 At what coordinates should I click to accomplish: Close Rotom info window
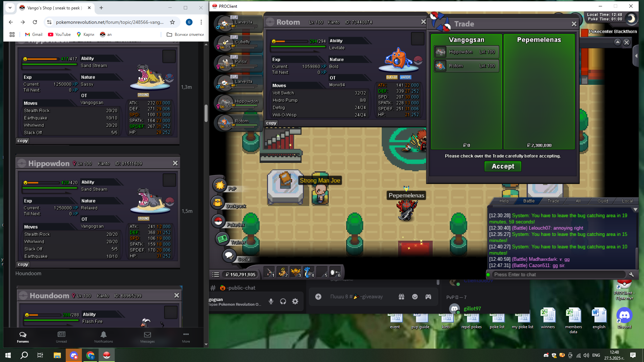(423, 22)
